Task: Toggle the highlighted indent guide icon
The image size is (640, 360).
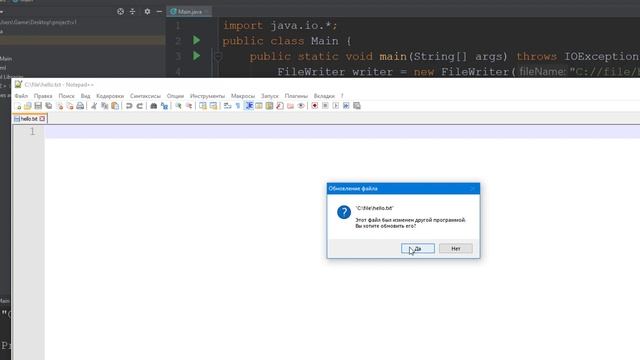Action: pos(249,106)
